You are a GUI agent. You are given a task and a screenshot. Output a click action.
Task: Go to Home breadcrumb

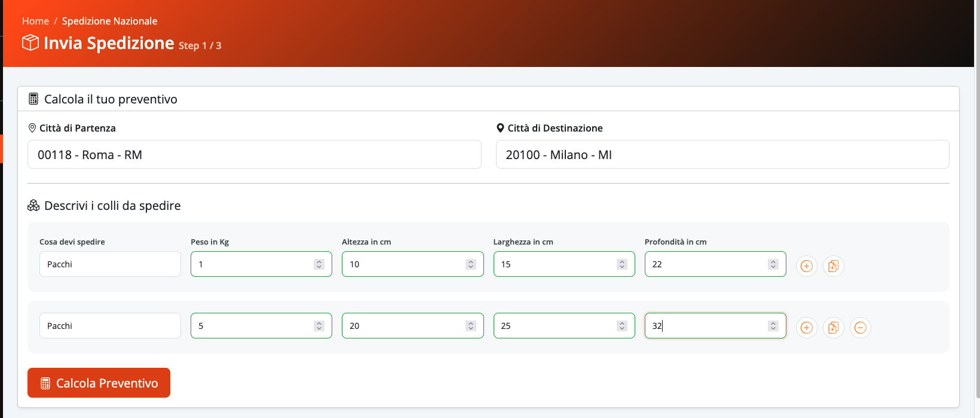pos(35,21)
